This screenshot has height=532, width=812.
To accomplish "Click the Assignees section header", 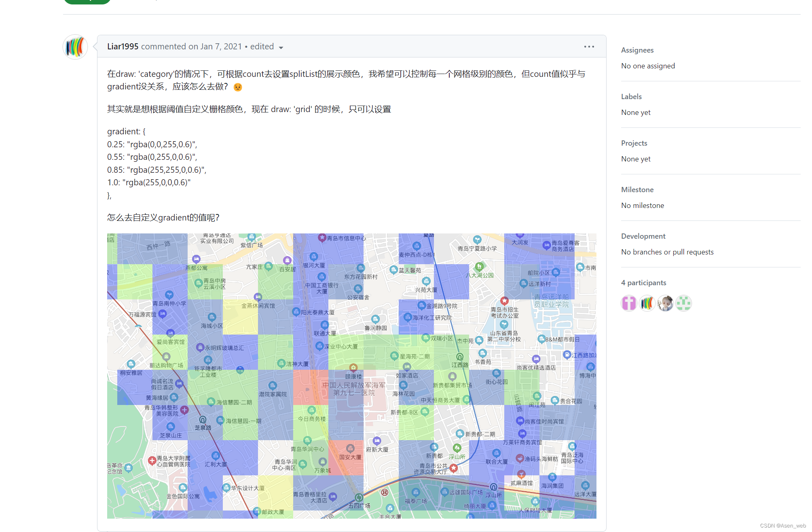I will coord(637,50).
